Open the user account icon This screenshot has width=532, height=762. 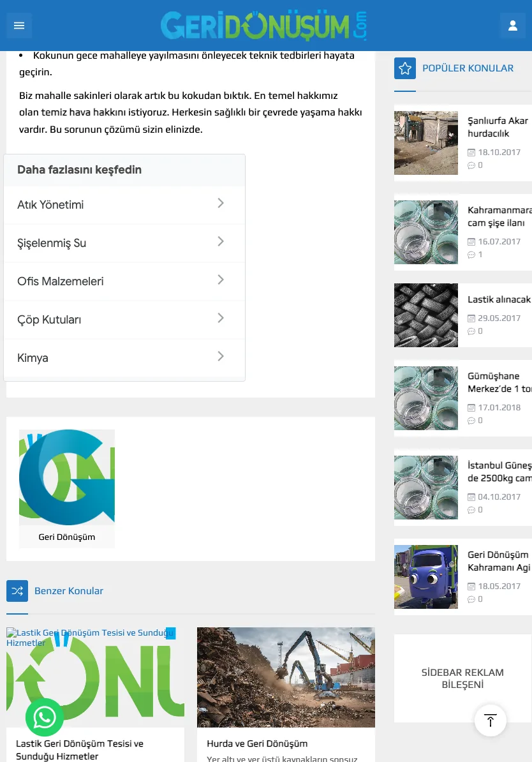point(513,26)
